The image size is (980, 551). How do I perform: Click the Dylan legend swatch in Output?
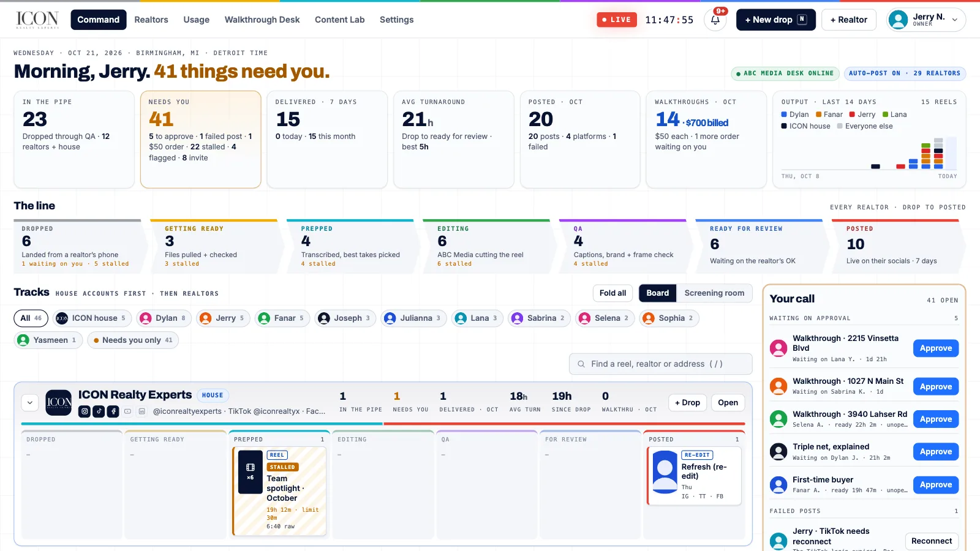coord(784,114)
